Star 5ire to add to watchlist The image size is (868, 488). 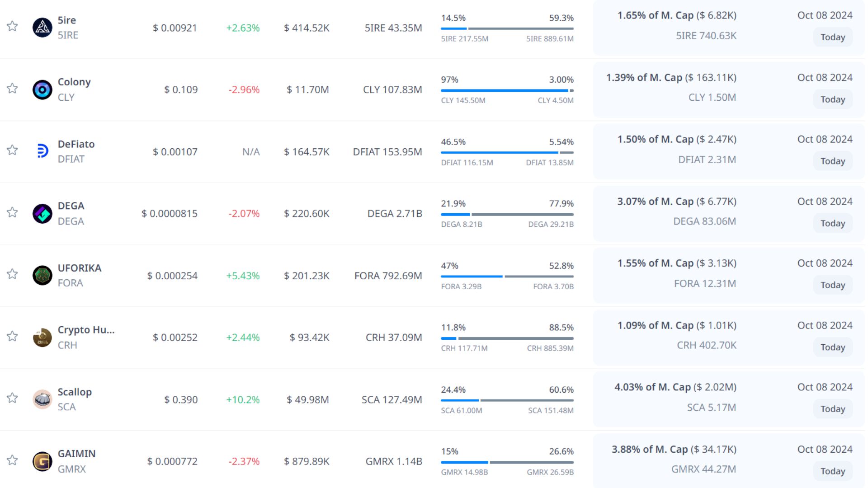(x=12, y=26)
